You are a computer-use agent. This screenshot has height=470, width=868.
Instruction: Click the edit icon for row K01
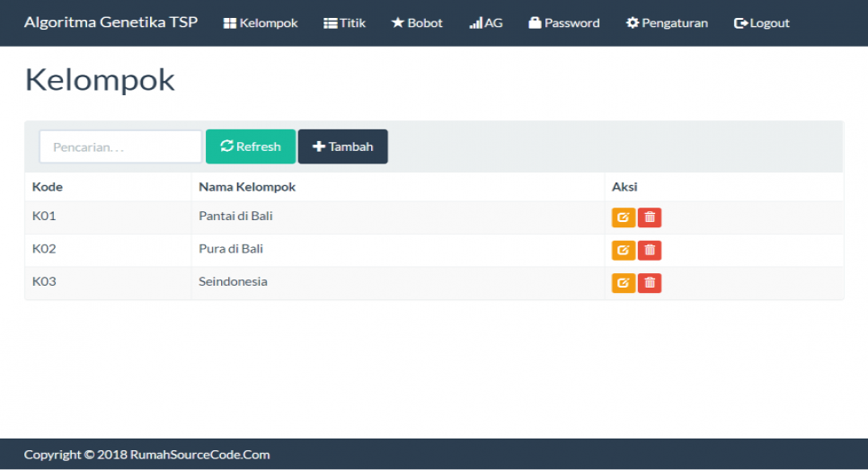pyautogui.click(x=623, y=217)
